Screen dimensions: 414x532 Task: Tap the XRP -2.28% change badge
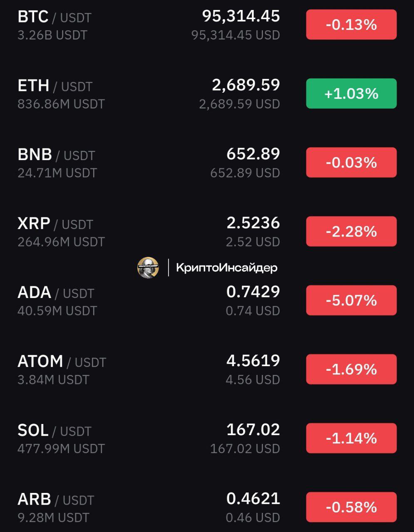tap(351, 232)
